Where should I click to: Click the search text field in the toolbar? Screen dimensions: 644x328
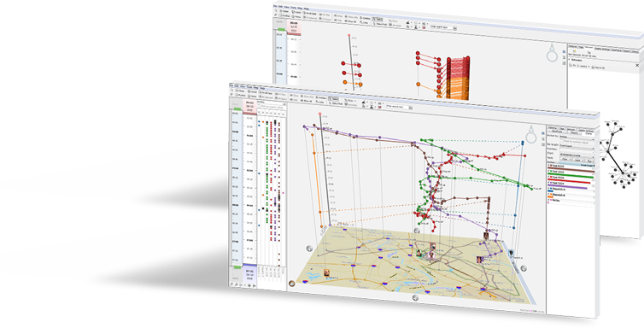[397, 107]
